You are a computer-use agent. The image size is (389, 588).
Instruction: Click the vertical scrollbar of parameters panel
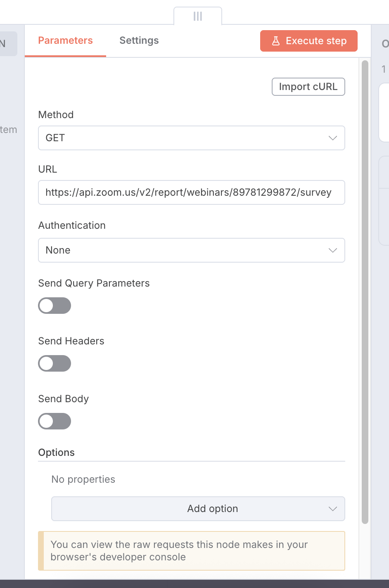365,289
